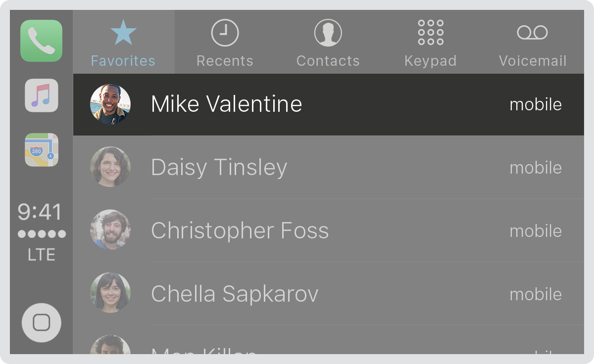594x364 pixels.
Task: Click Christopher Foss's profile photo
Action: click(110, 230)
